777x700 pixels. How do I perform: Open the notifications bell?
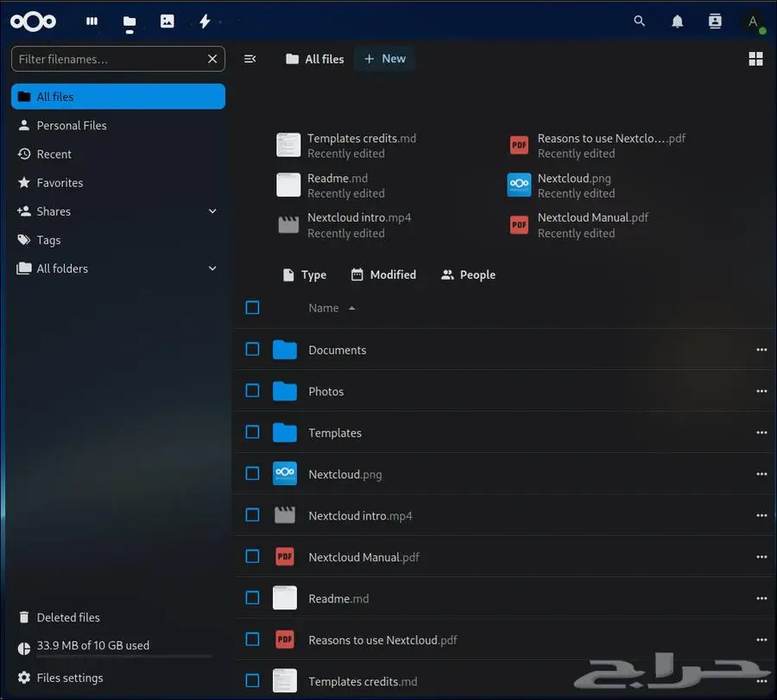pos(677,22)
